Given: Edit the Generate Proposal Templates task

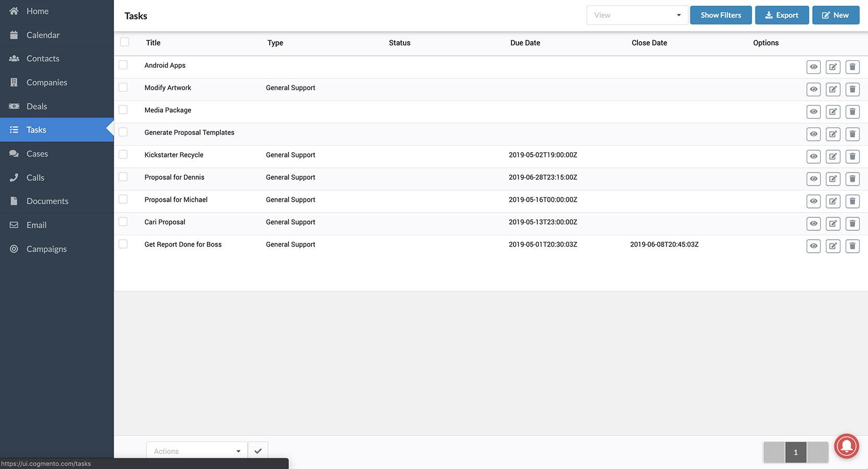Looking at the screenshot, I should pyautogui.click(x=833, y=134).
